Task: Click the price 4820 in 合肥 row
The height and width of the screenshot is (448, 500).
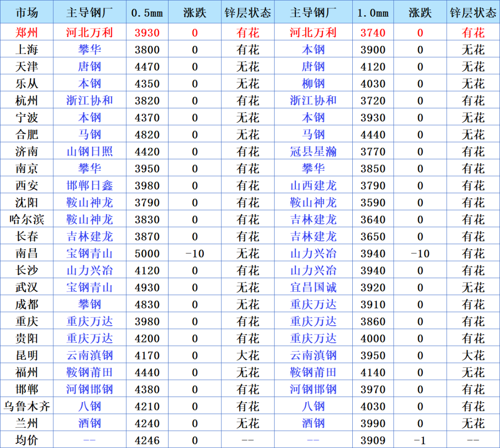Action: (147, 134)
